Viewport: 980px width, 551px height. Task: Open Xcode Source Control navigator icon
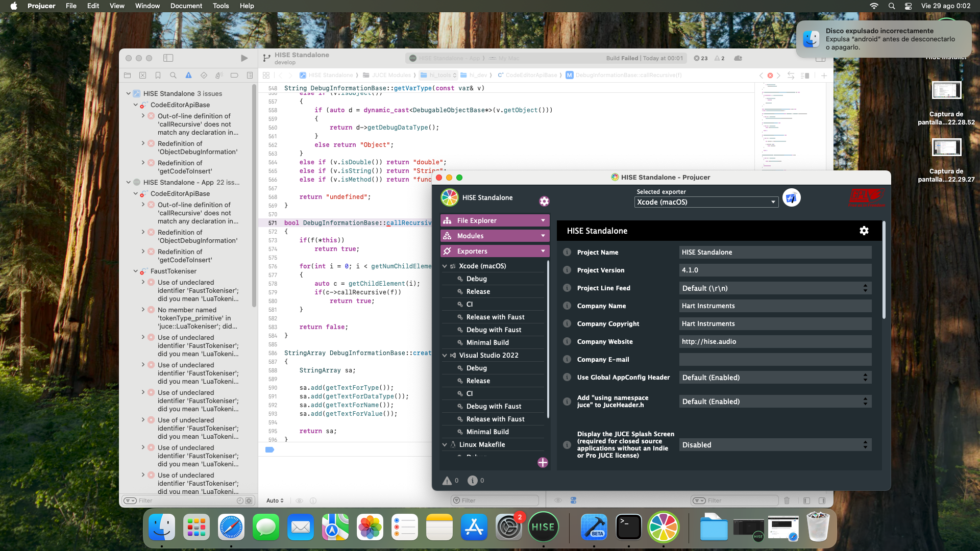[x=143, y=76]
